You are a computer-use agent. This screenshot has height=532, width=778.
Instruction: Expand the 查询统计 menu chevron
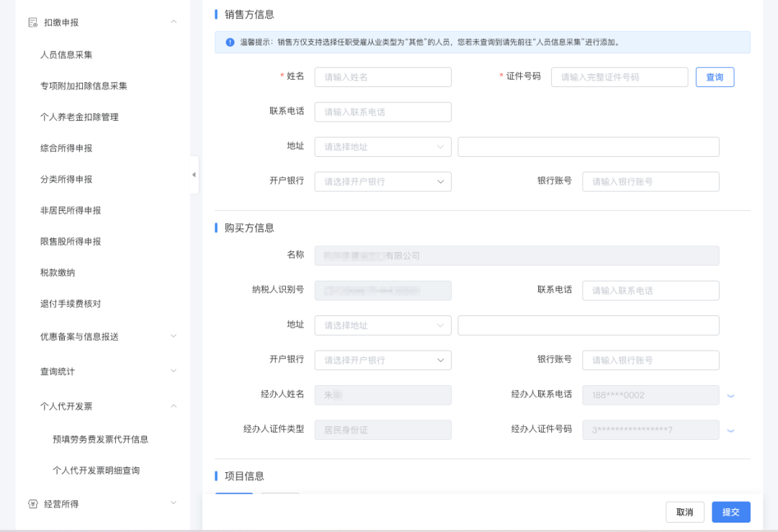[x=174, y=371]
